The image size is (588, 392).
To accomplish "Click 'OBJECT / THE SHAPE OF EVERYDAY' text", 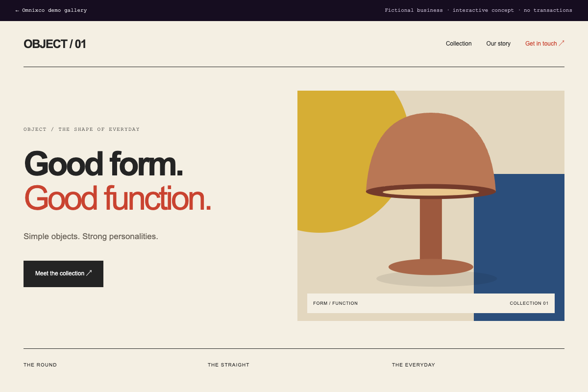I will [x=82, y=129].
